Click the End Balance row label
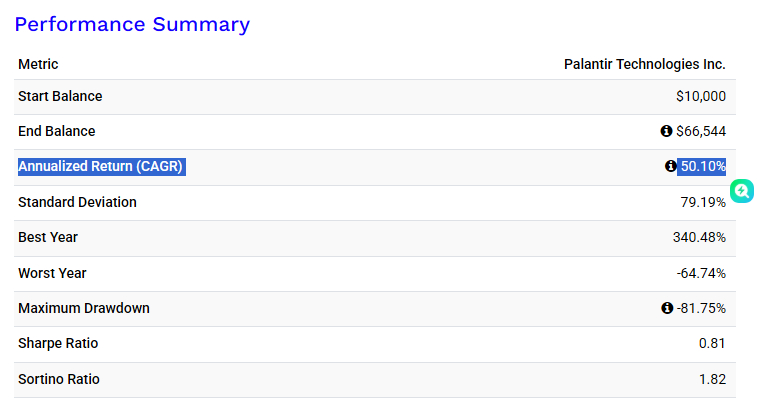 [57, 131]
